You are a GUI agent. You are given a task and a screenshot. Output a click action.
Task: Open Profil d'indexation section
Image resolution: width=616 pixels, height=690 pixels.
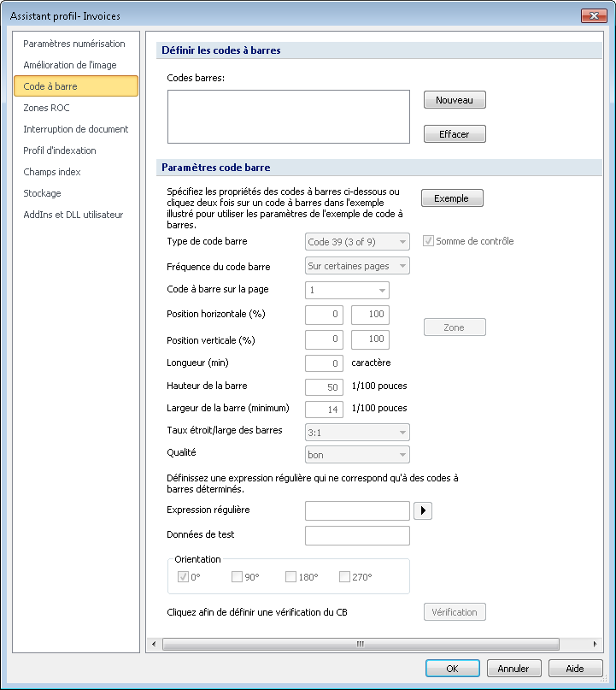76,150
